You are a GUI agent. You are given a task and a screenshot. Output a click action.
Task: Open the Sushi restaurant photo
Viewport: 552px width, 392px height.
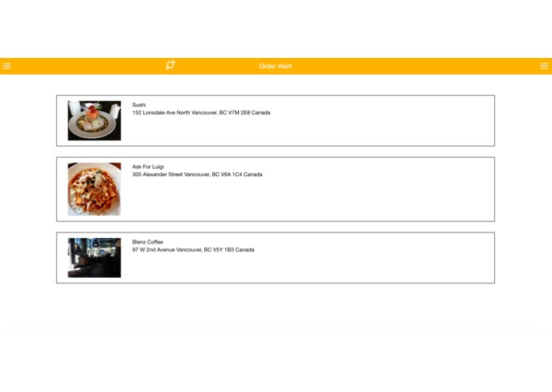(95, 121)
